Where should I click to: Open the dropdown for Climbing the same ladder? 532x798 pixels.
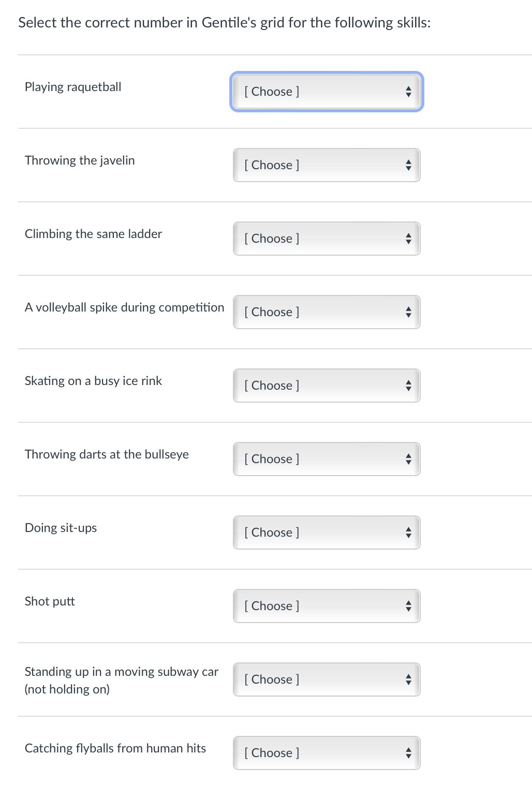326,238
